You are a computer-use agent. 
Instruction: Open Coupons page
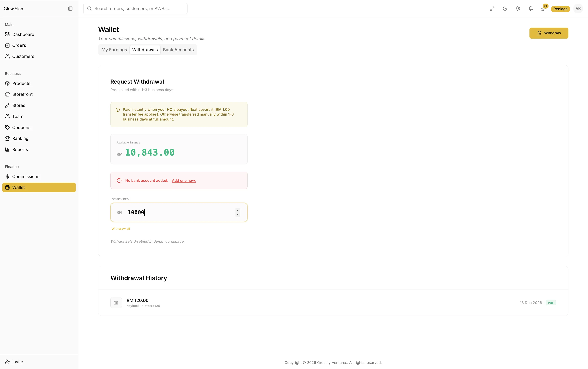point(39,127)
